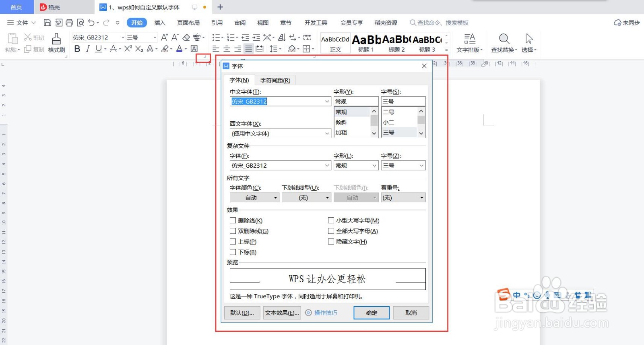
Task: Check the 删除线 strikethrough checkbox
Action: [233, 220]
